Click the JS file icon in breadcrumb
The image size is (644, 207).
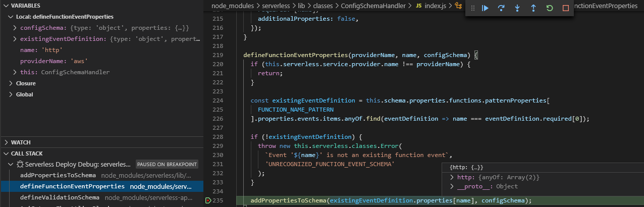click(420, 6)
